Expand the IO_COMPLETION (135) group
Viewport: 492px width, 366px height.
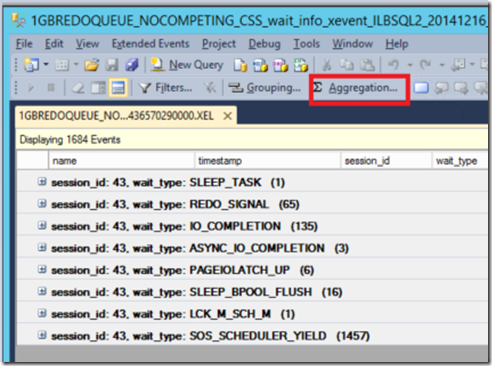42,225
